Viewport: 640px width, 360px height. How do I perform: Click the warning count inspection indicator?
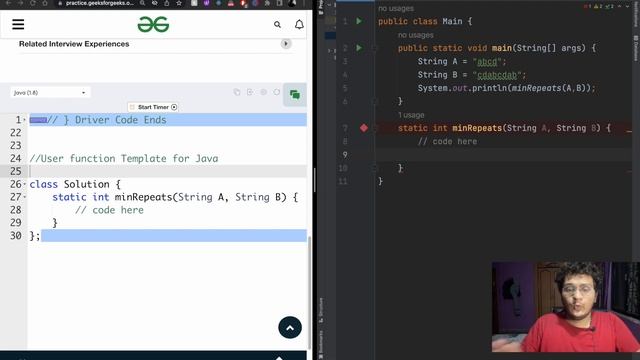[598, 6]
